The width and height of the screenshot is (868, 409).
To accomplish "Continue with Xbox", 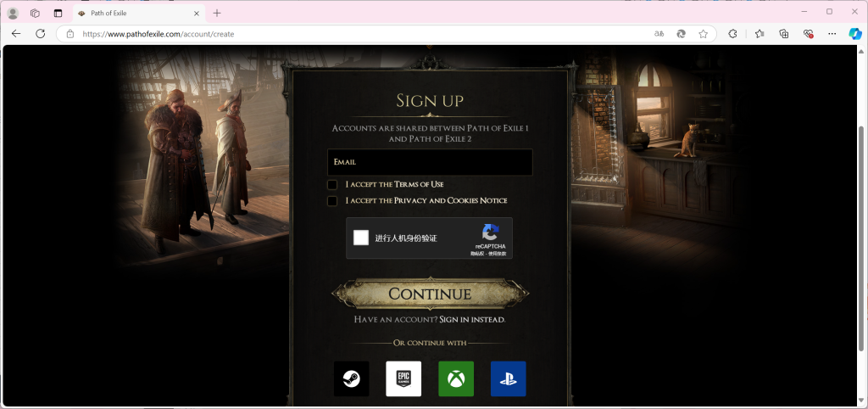I will coord(456,379).
